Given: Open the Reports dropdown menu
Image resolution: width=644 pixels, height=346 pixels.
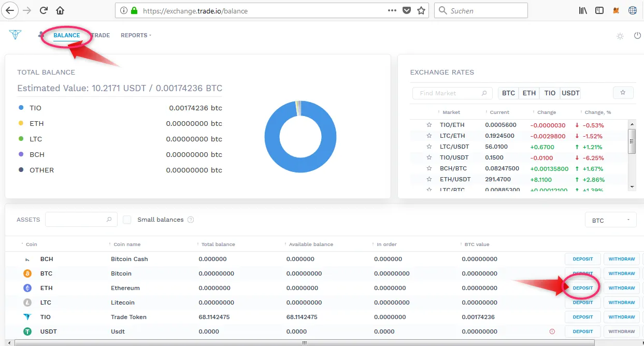Looking at the screenshot, I should [x=136, y=35].
